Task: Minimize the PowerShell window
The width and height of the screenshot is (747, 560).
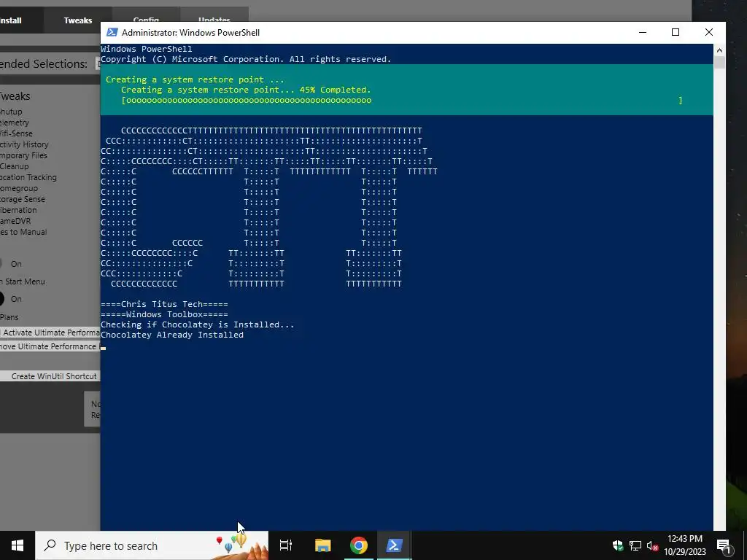Action: click(643, 32)
